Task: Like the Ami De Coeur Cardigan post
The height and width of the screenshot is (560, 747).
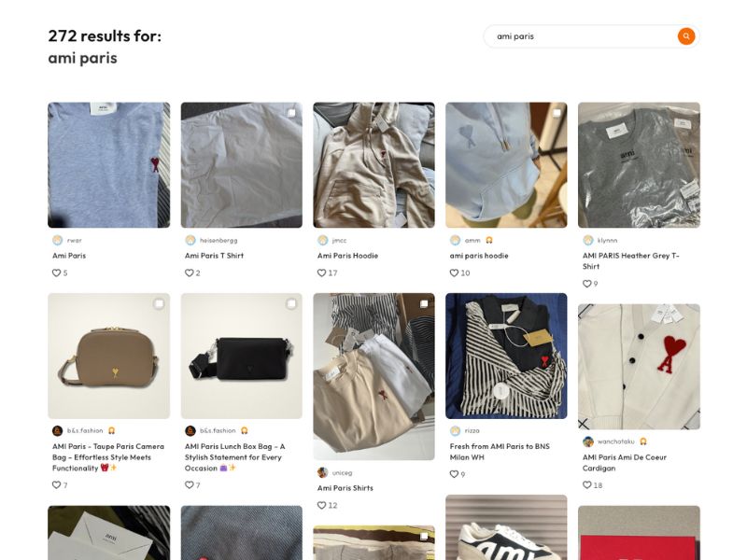Action: click(x=587, y=485)
